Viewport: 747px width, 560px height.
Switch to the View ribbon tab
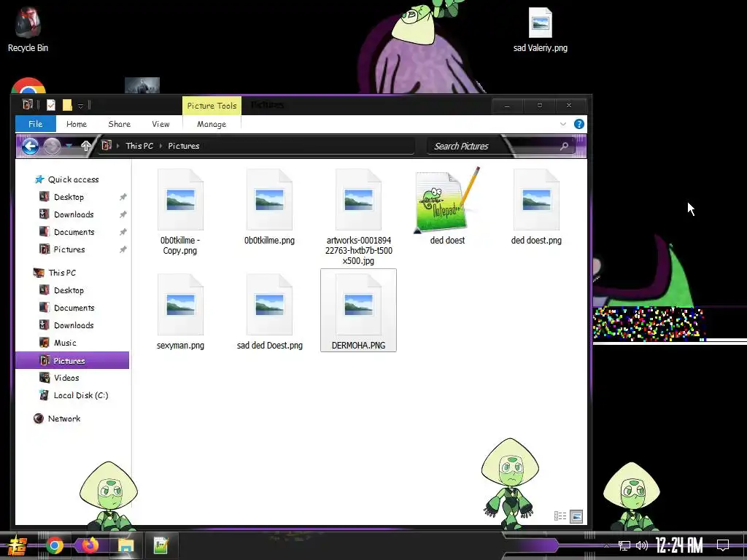(160, 124)
